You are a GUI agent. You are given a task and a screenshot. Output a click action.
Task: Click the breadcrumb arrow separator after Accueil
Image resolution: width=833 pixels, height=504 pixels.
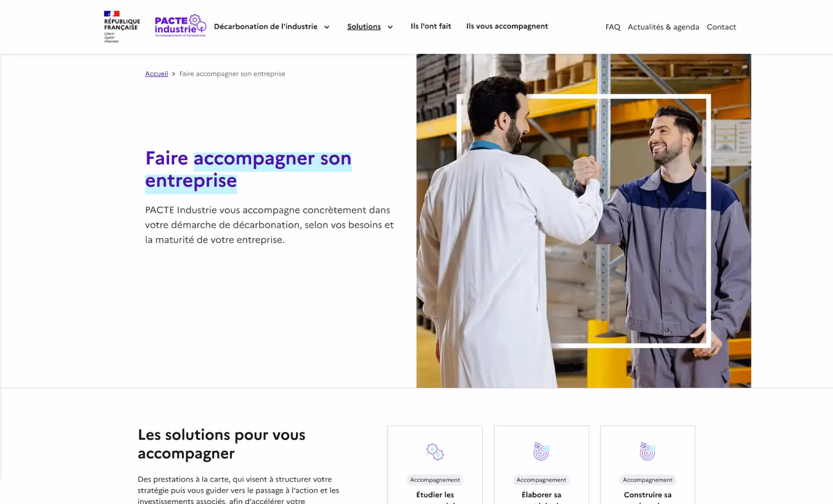point(173,74)
